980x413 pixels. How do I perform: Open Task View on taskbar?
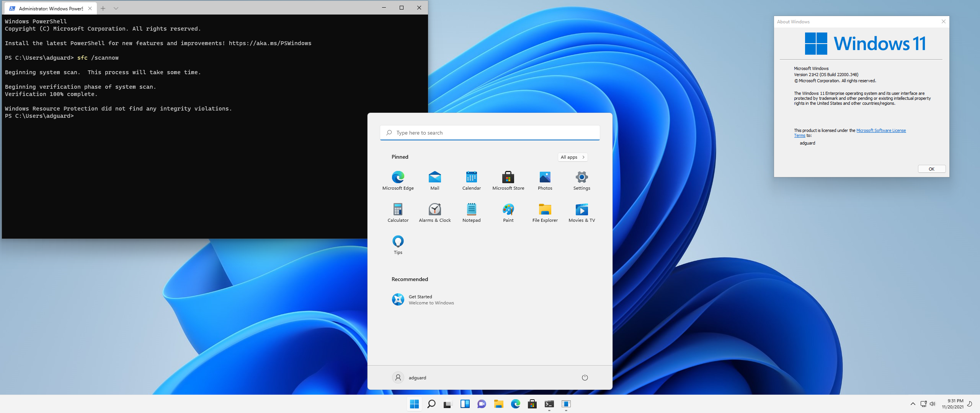coord(448,404)
